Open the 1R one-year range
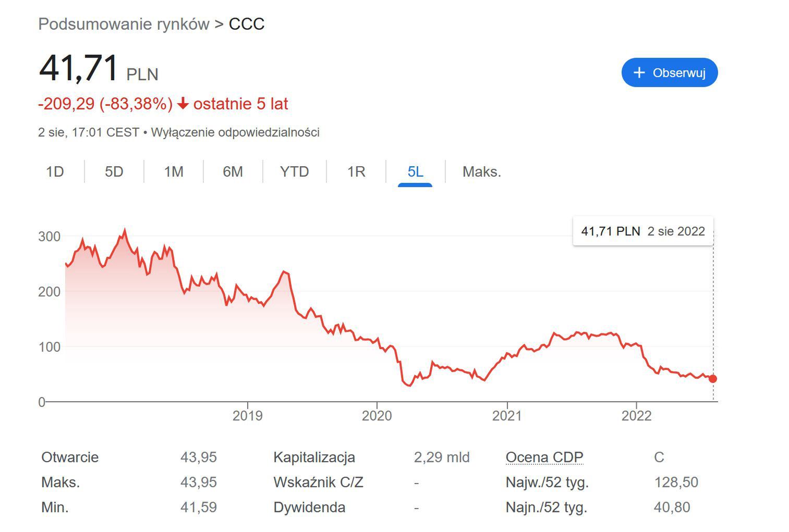The height and width of the screenshot is (532, 789). point(356,171)
